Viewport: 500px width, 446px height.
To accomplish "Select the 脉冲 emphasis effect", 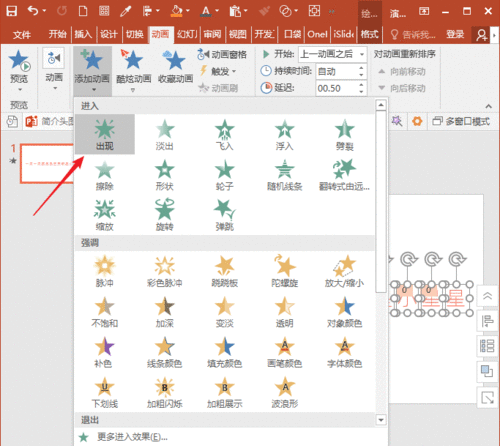I will pyautogui.click(x=105, y=271).
